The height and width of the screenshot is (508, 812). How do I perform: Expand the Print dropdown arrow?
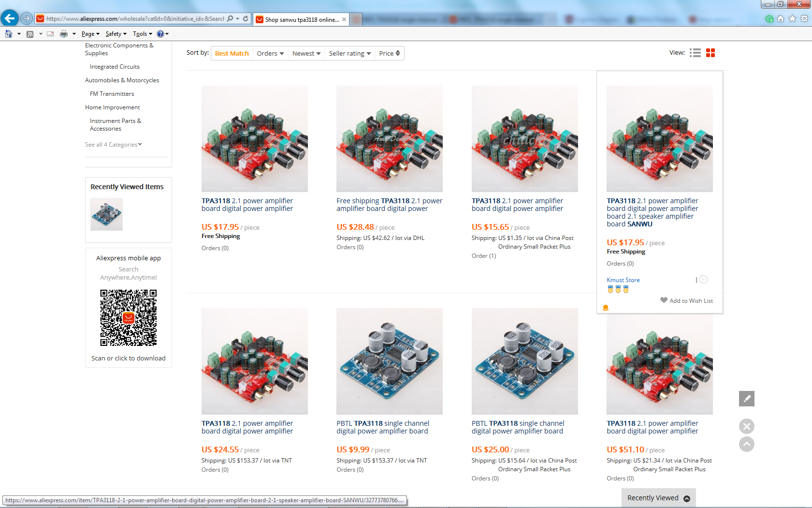(x=74, y=34)
